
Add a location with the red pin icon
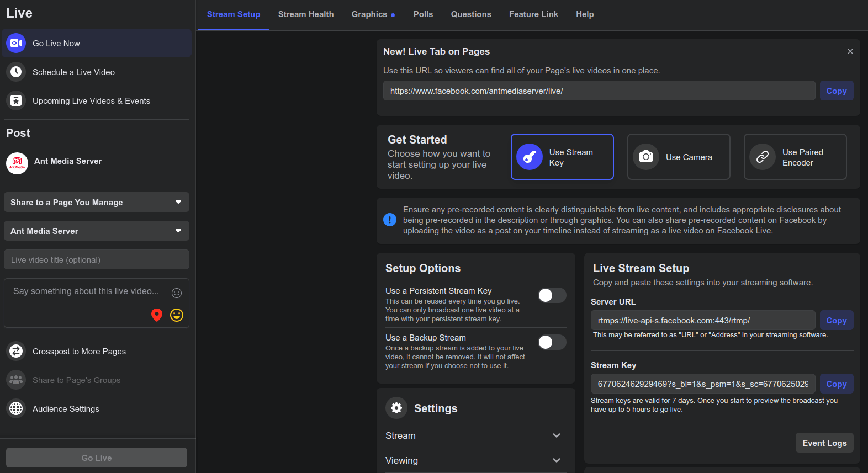pos(157,315)
